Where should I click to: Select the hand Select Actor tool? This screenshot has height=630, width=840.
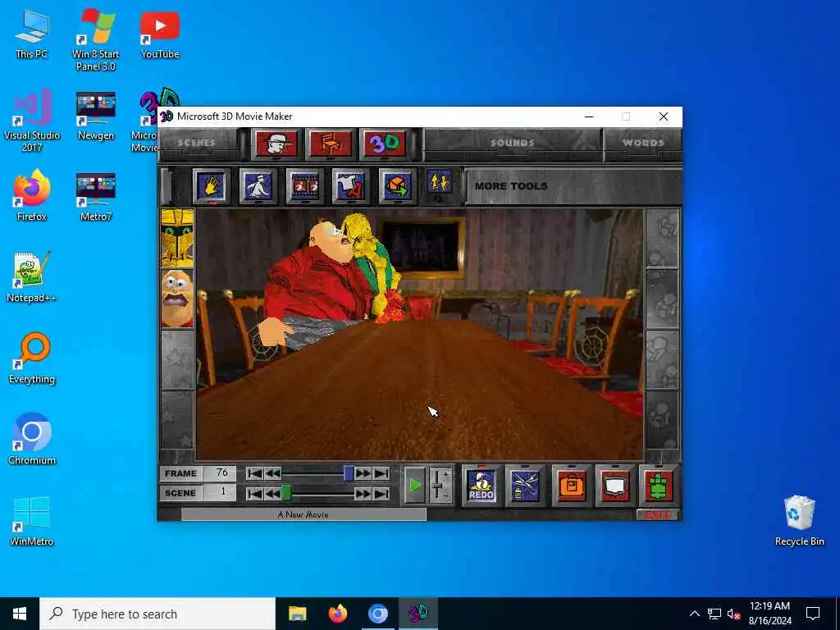tap(211, 186)
